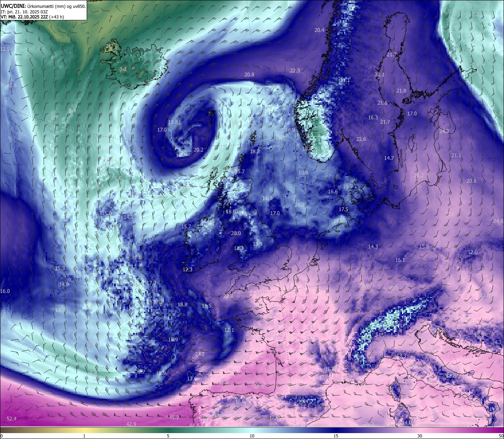Click the '30' label on the color scale
The image size is (504, 439).
click(420, 436)
